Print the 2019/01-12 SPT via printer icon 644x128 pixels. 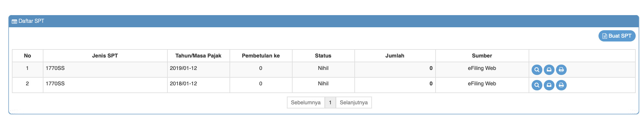pyautogui.click(x=561, y=70)
